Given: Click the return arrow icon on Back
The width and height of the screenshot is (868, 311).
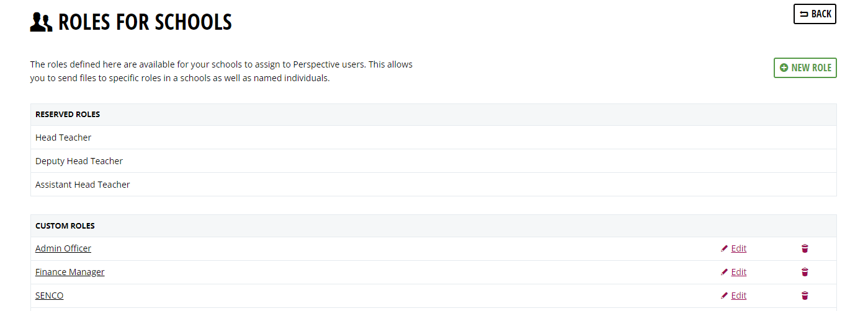Looking at the screenshot, I should point(803,14).
